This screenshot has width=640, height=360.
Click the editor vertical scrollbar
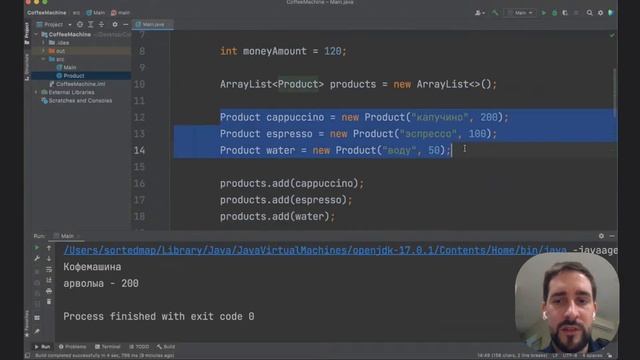pos(614,94)
